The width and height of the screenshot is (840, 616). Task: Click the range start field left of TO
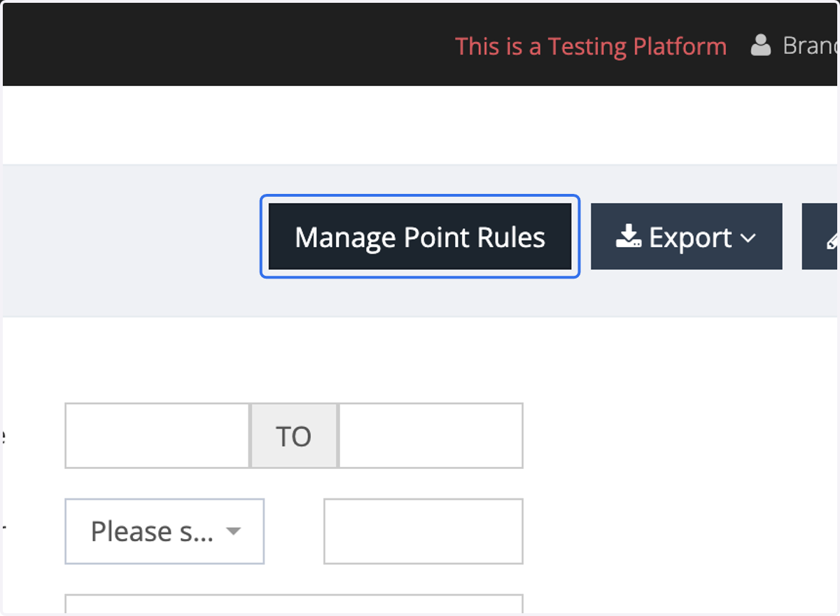(157, 435)
